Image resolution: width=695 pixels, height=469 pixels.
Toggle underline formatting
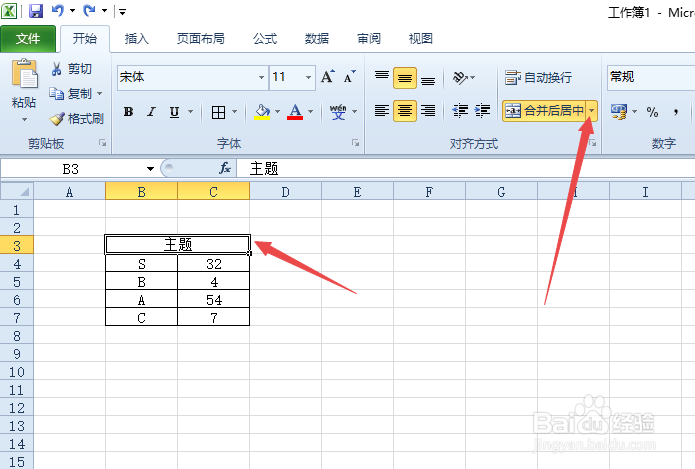pos(174,112)
